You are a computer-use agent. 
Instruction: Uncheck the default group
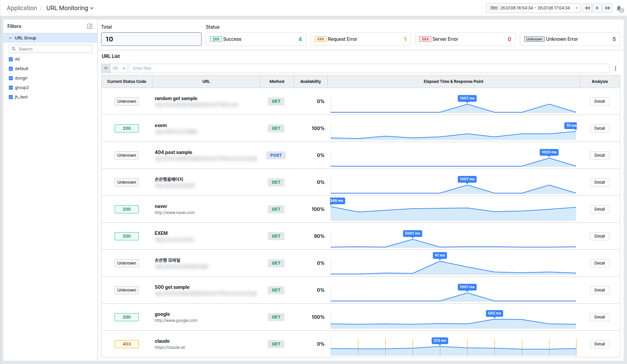click(x=11, y=69)
